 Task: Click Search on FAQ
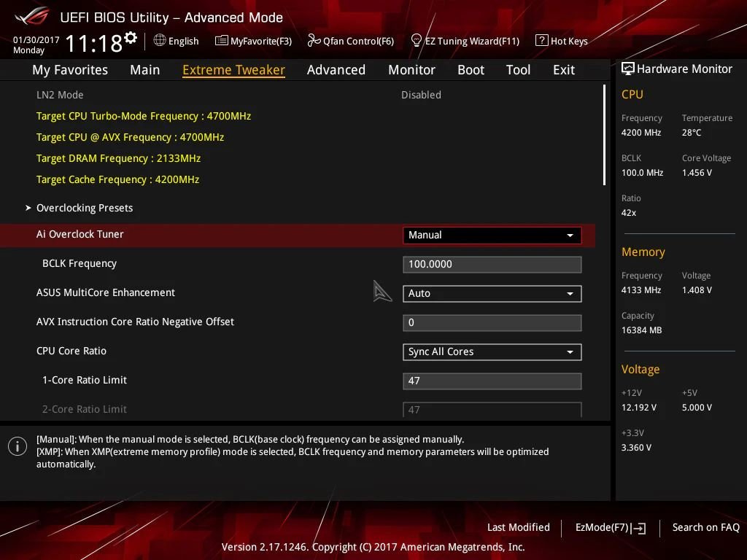click(705, 527)
